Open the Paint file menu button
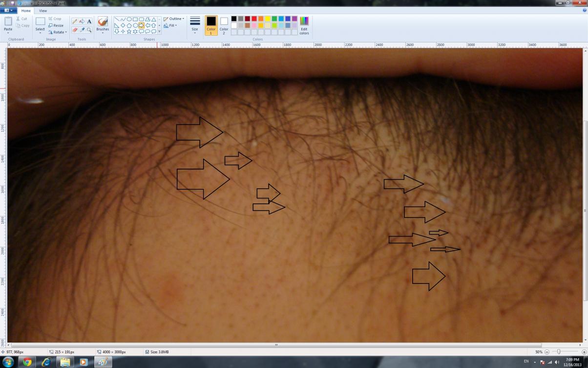 click(9, 10)
